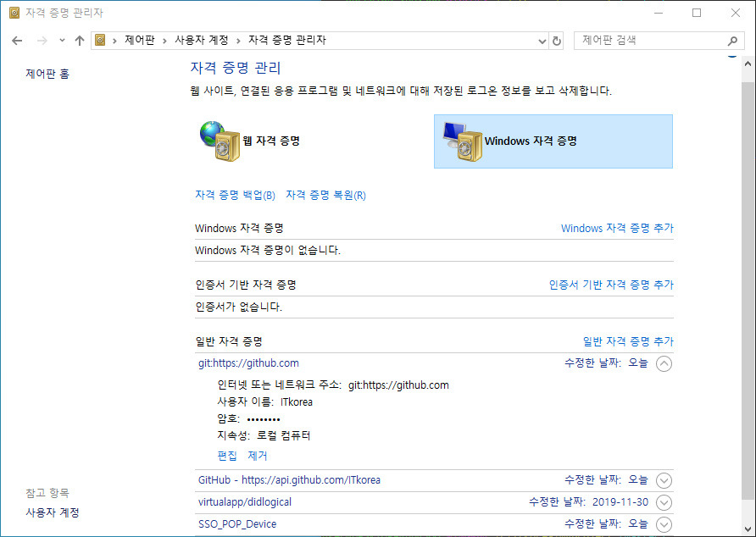Open the recent locations dropdown arrow
The height and width of the screenshot is (537, 756).
point(62,41)
